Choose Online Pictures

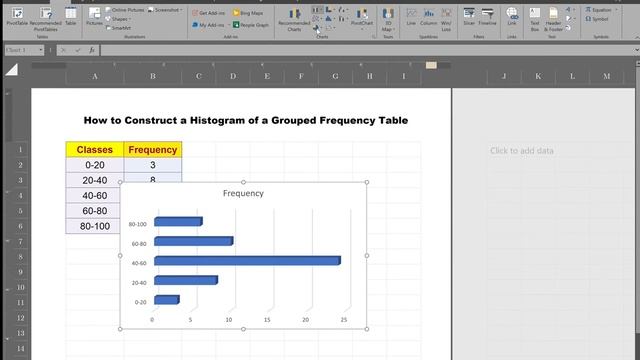[125, 10]
